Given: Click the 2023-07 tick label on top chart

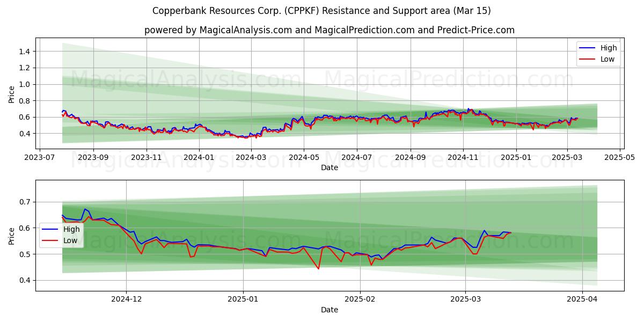Looking at the screenshot, I should pos(40,158).
